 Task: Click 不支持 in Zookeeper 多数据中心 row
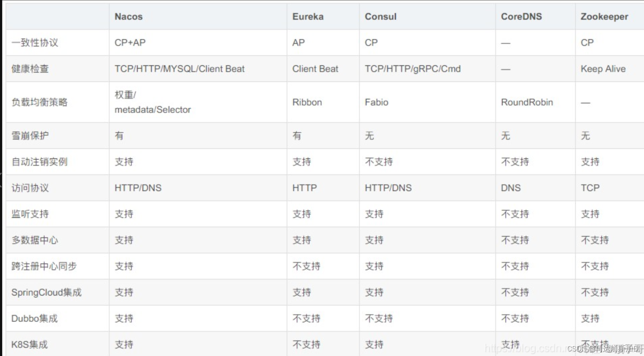[595, 240]
